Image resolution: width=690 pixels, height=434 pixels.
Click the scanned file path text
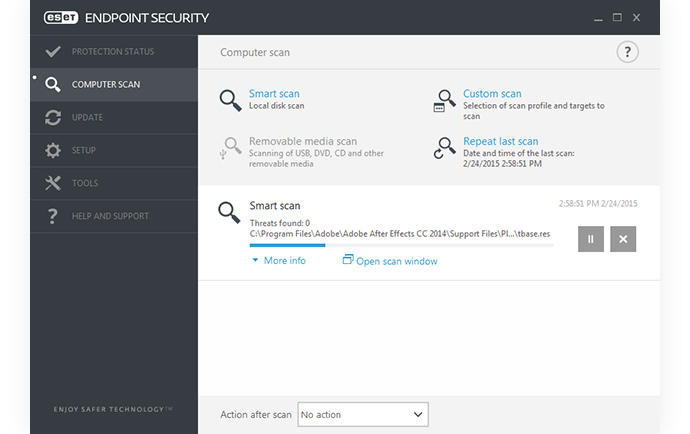pos(400,234)
